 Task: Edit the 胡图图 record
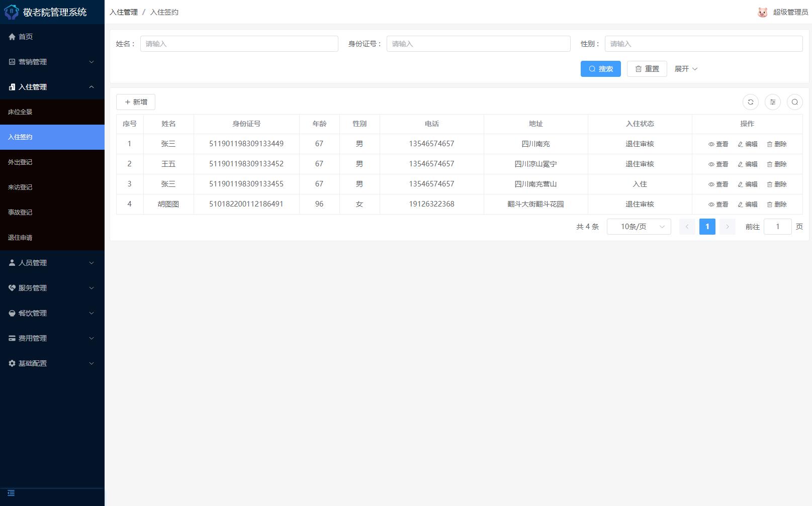coord(747,205)
